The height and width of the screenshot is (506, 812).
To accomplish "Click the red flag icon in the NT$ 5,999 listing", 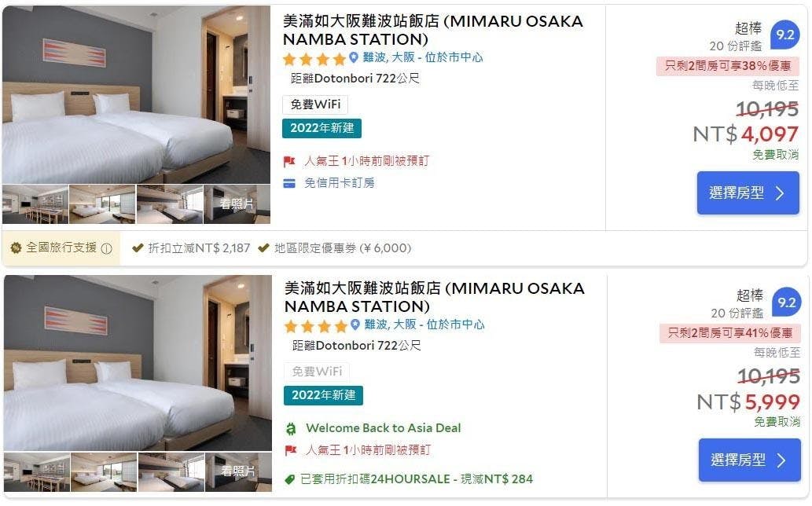I will pos(291,451).
